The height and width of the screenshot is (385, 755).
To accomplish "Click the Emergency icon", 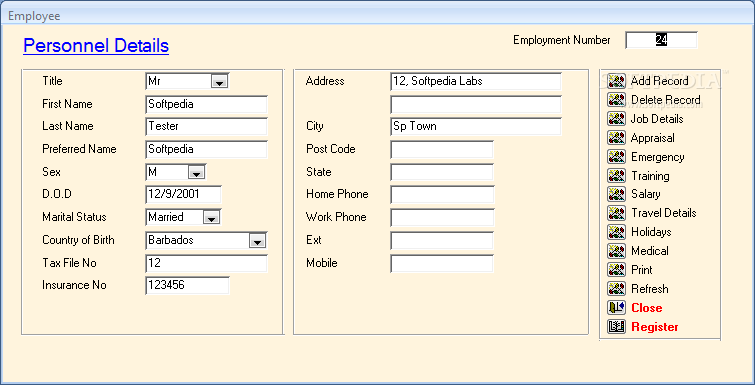I will (x=616, y=157).
